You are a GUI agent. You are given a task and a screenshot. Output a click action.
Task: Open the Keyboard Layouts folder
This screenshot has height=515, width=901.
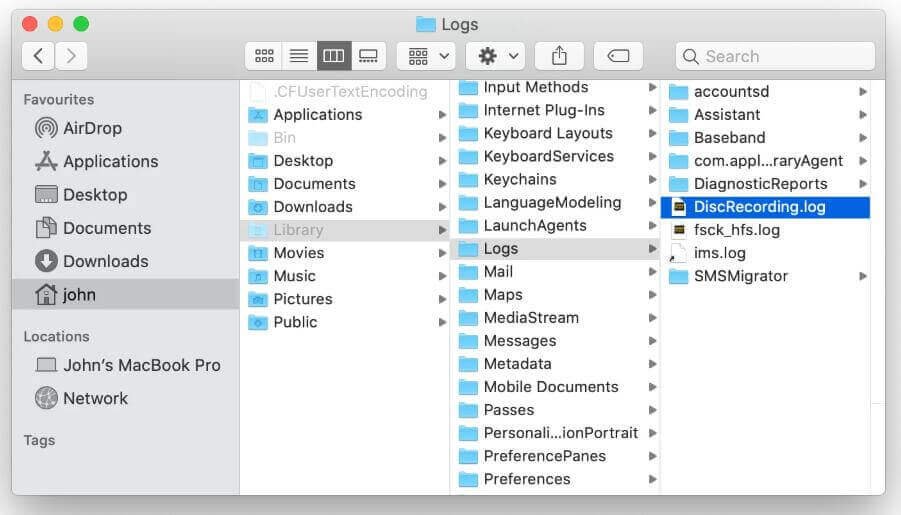(x=556, y=133)
